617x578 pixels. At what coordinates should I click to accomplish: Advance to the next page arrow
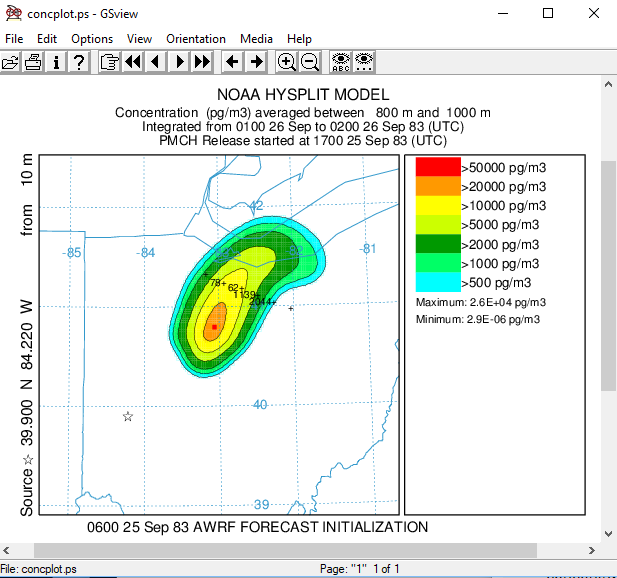click(179, 62)
